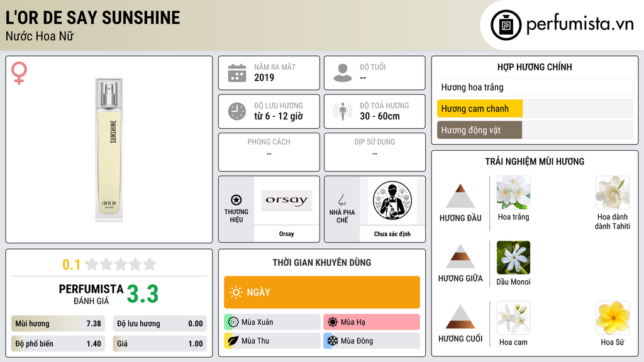Click the Dầu Monoi note label
Viewport: 644px width, 362px height.
pyautogui.click(x=513, y=282)
